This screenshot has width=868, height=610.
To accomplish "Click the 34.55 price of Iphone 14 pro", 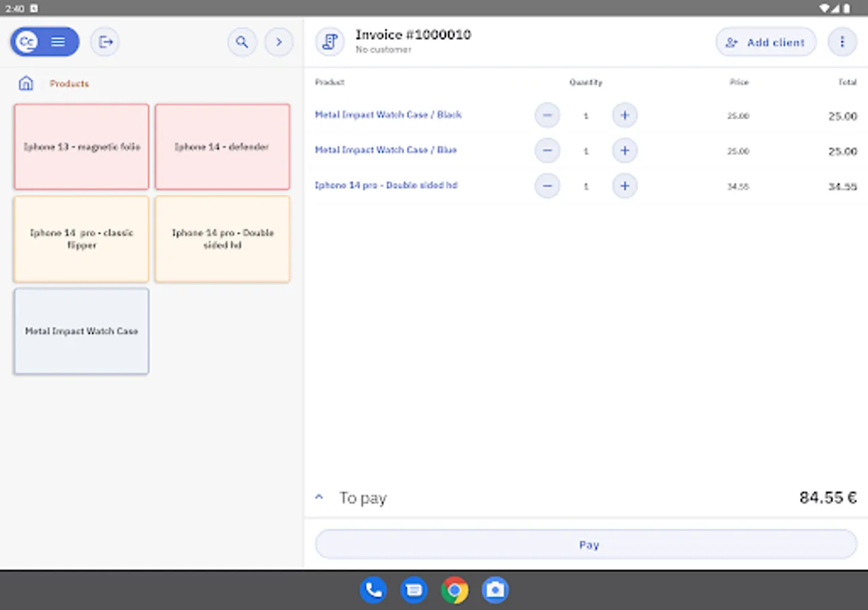I will click(x=738, y=186).
